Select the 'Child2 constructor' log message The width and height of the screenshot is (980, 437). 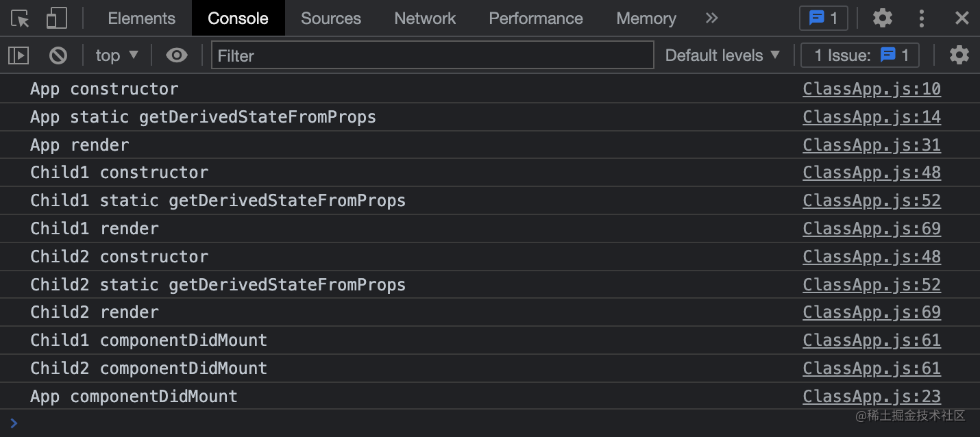click(x=119, y=257)
